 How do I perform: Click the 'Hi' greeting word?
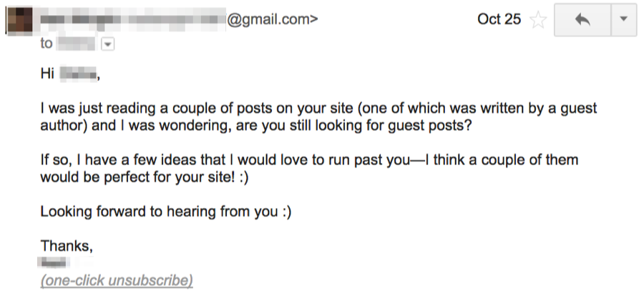[x=47, y=74]
